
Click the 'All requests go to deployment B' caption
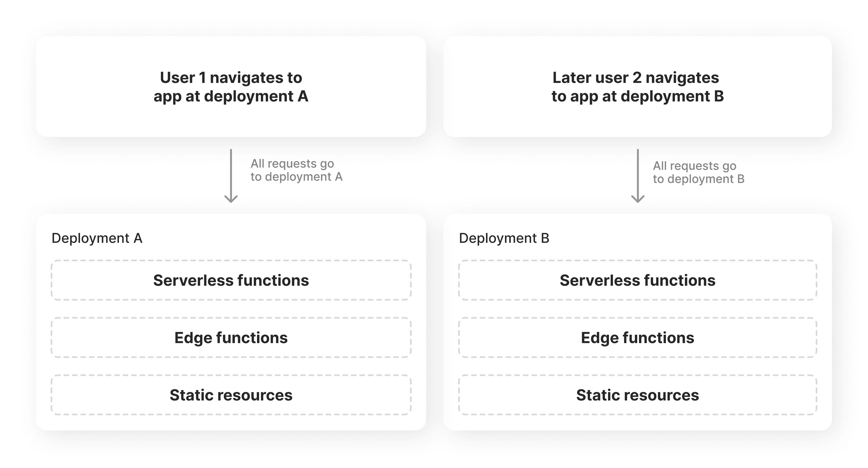(x=698, y=172)
